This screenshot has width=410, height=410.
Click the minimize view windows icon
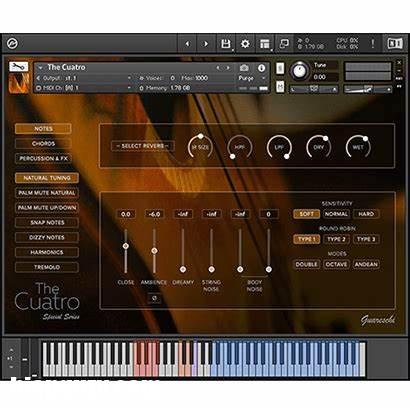pyautogui.click(x=284, y=44)
